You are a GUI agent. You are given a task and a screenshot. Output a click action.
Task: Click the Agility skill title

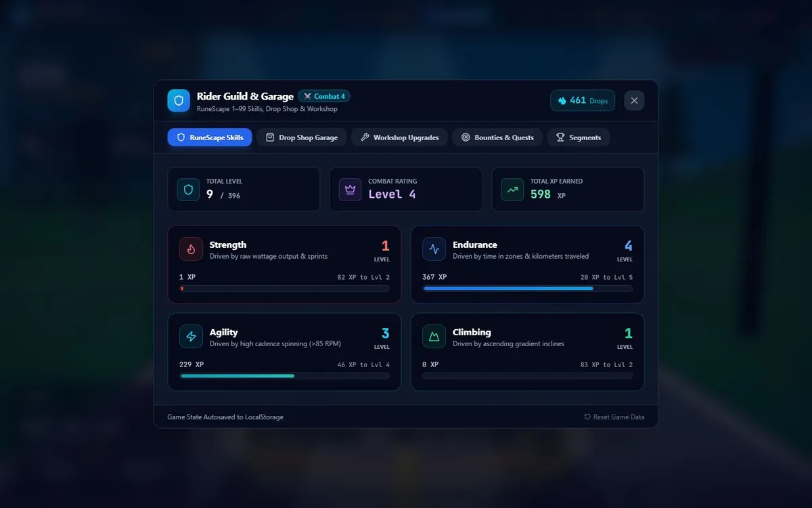point(224,332)
